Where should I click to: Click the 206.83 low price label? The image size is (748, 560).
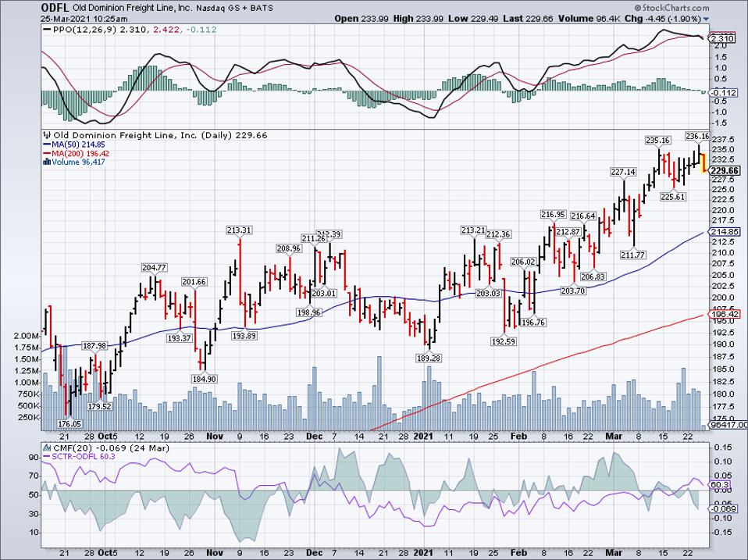point(593,276)
